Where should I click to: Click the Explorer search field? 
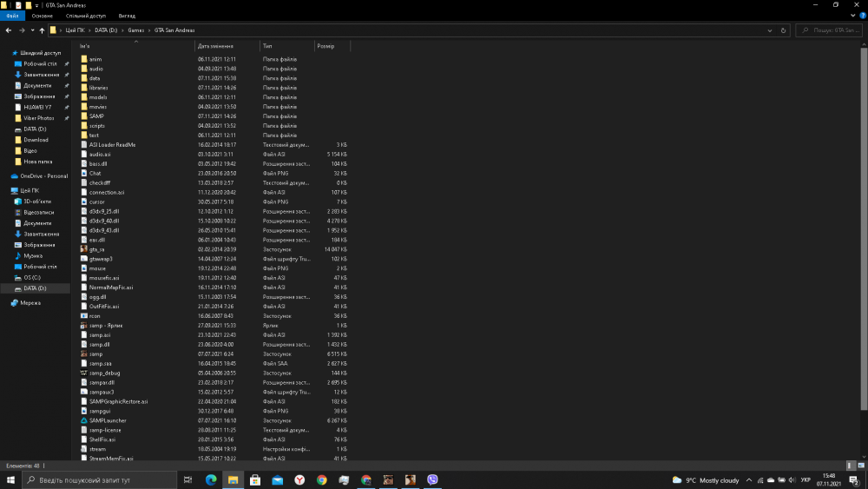833,30
